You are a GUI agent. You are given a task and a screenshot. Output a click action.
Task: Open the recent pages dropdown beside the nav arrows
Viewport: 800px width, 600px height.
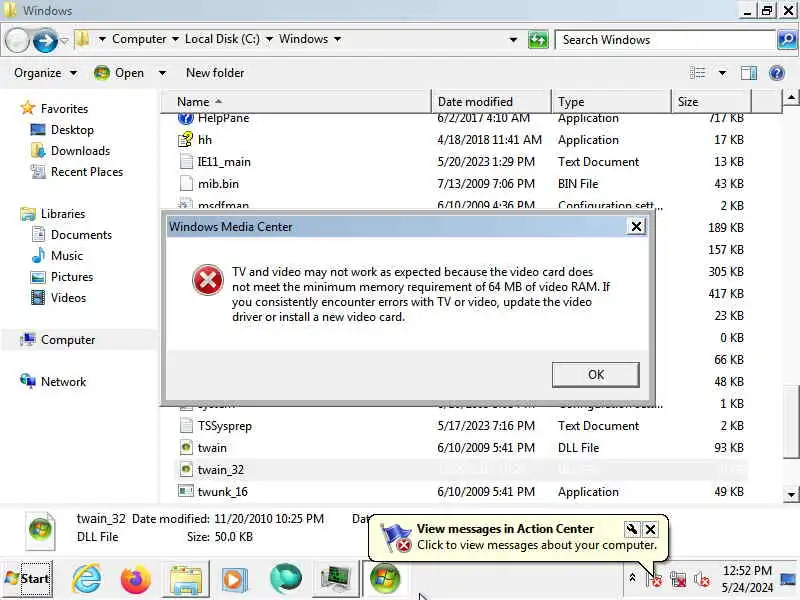64,40
